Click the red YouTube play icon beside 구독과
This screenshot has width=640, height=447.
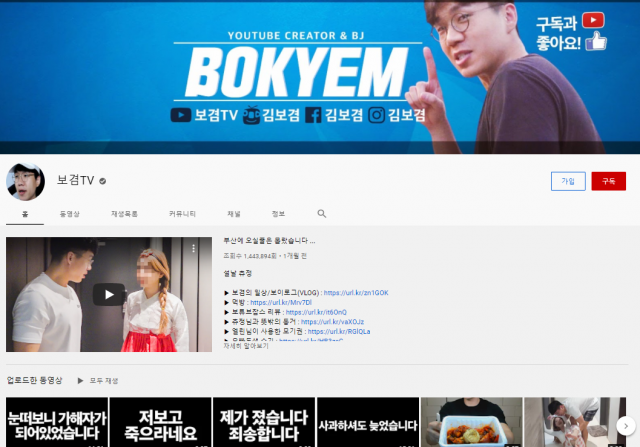[593, 20]
